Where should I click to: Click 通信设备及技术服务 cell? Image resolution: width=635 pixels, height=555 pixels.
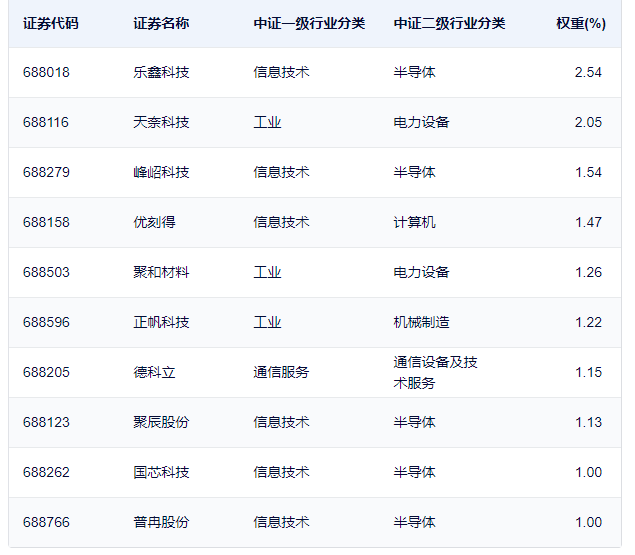pyautogui.click(x=435, y=372)
